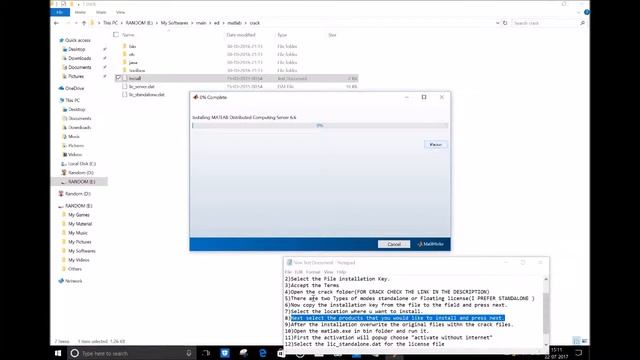This screenshot has height=360, width=640.
Task: Click MATLAB icon in installer title bar
Action: [196, 97]
